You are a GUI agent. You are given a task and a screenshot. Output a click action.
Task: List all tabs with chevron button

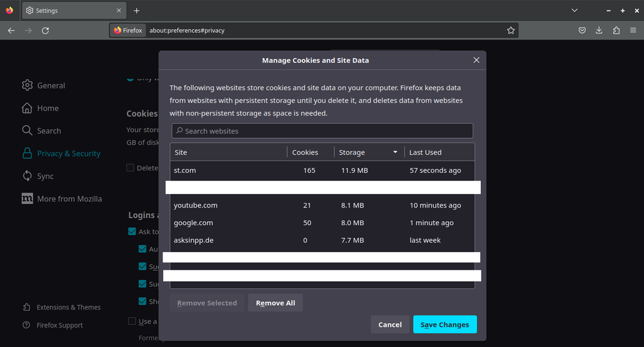(574, 10)
